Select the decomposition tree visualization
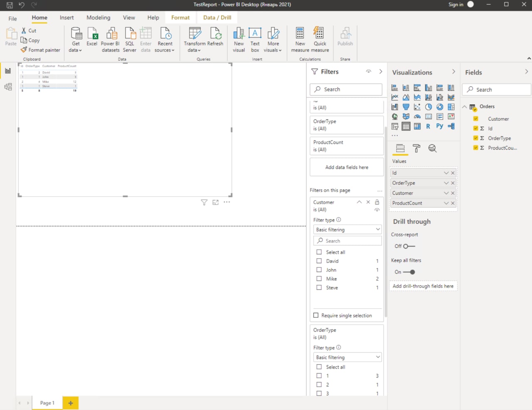This screenshot has width=532, height=410. click(x=451, y=126)
